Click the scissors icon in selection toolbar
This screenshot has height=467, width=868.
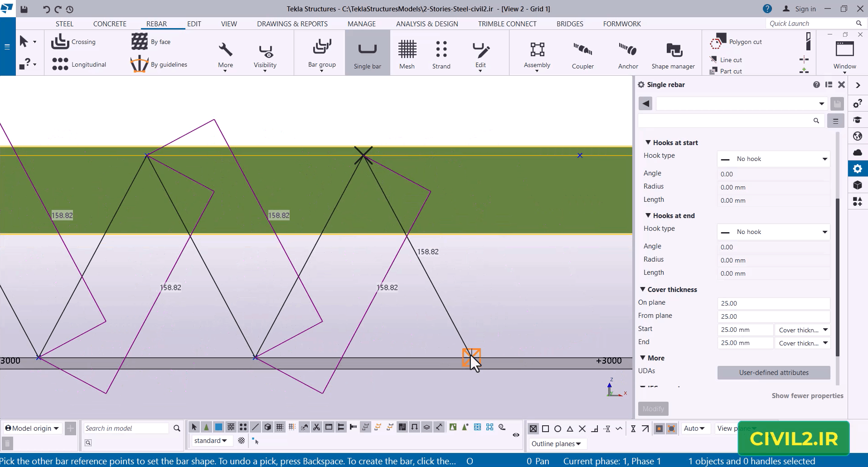click(x=316, y=427)
